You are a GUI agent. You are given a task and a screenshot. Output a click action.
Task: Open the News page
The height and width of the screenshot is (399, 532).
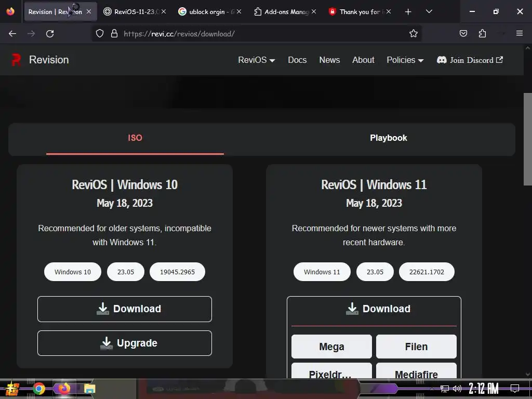(329, 60)
